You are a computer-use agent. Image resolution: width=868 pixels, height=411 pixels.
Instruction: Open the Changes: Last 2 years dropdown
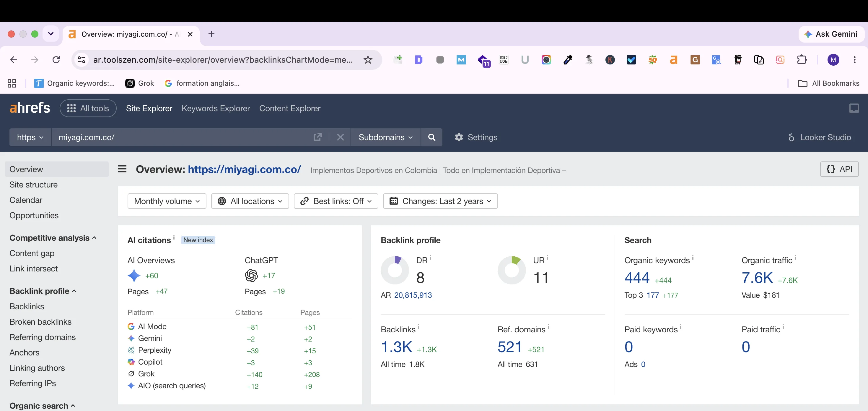440,201
